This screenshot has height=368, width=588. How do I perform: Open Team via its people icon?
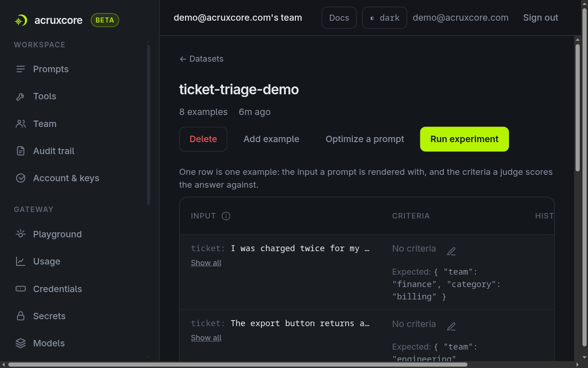tap(21, 124)
